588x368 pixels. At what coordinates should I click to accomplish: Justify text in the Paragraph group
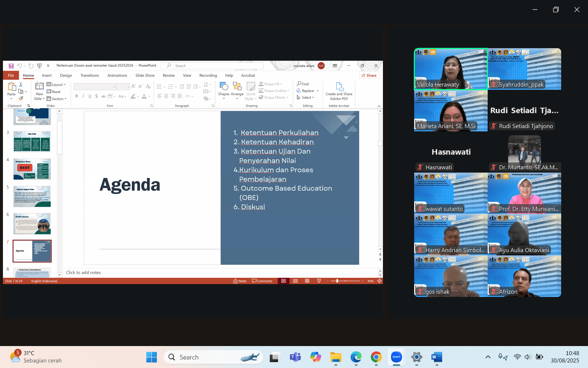(180, 96)
